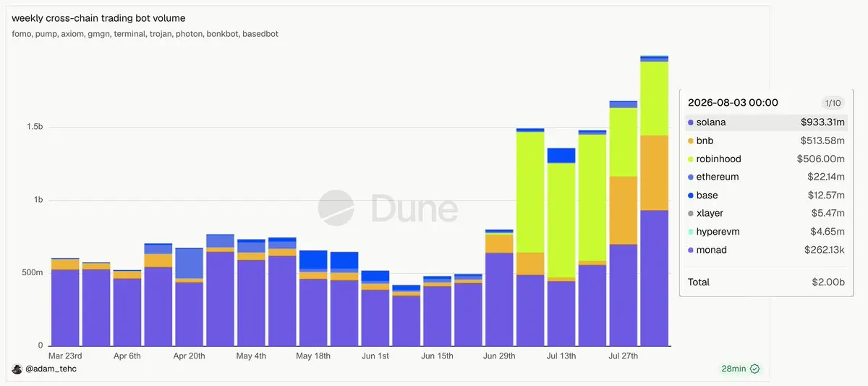This screenshot has height=386, width=868.
Task: Click the 0 y-axis label
Action: tap(39, 345)
